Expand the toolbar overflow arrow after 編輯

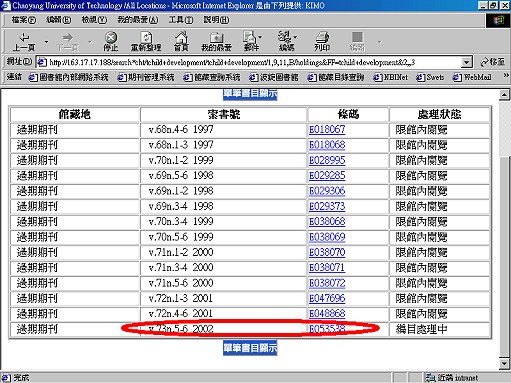pos(379,42)
